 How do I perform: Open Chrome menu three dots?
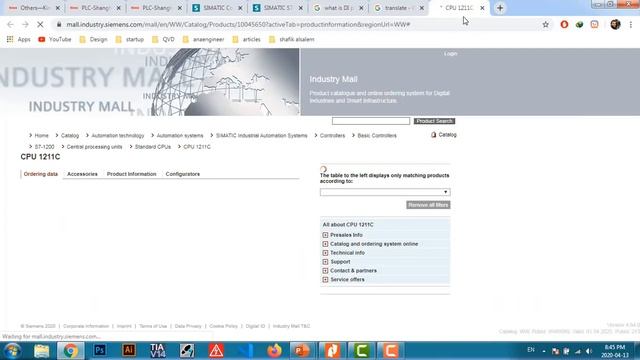pyautogui.click(x=631, y=24)
